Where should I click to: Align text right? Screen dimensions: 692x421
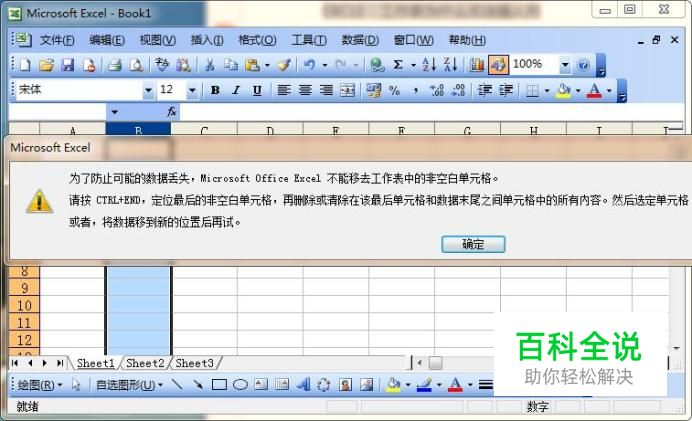pos(326,90)
